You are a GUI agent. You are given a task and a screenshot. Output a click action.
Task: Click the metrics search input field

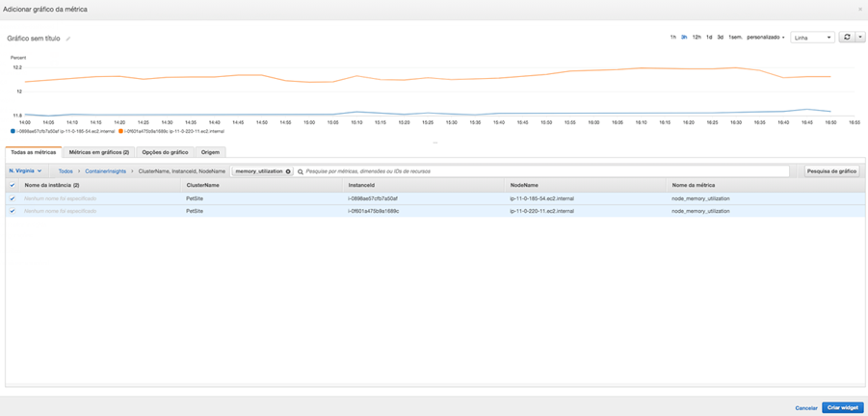tap(541, 171)
